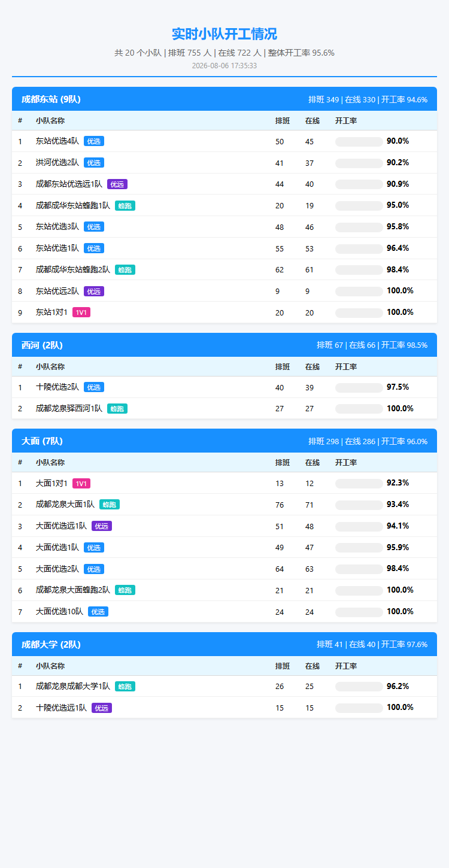Click the progress bar showing 97.5%
Viewport: 449px width, 868px height.
click(x=359, y=388)
